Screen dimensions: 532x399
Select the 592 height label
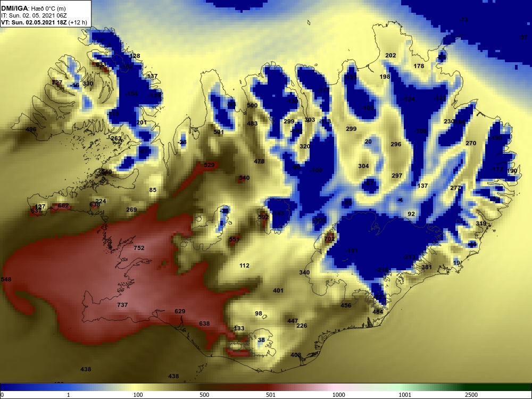tap(263, 217)
